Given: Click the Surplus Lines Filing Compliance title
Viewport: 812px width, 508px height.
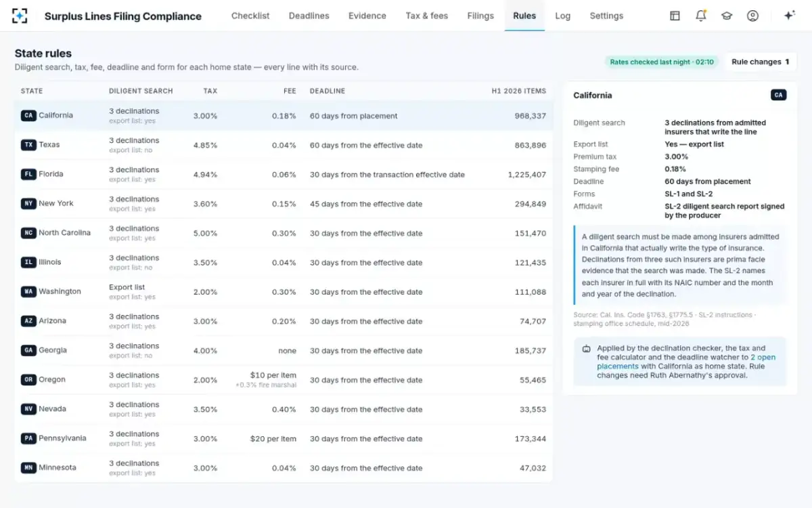Looking at the screenshot, I should coord(123,16).
